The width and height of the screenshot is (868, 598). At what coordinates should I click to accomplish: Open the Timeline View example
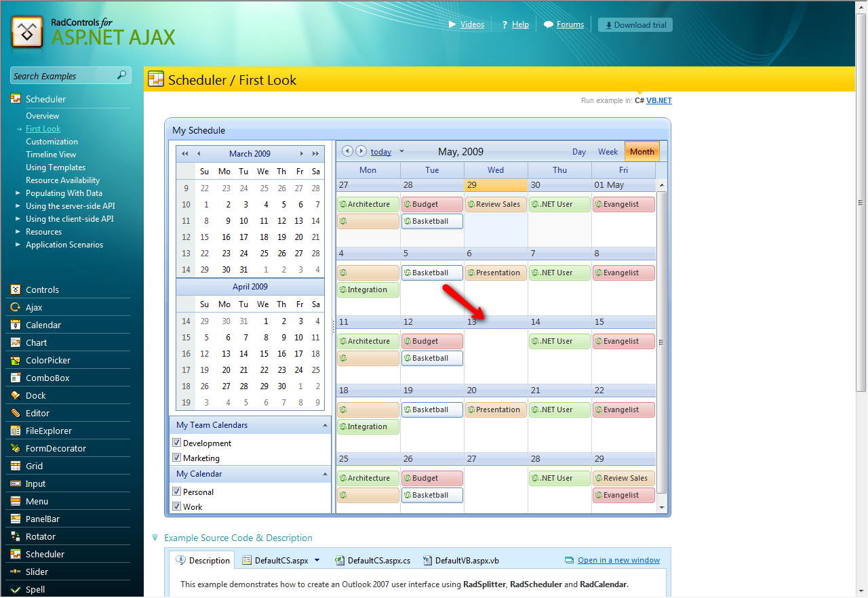[x=51, y=155]
